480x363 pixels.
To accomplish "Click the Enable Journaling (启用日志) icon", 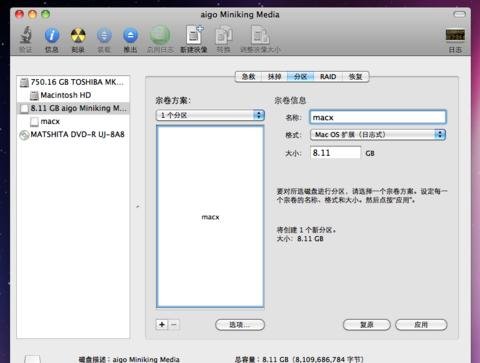I will point(160,35).
